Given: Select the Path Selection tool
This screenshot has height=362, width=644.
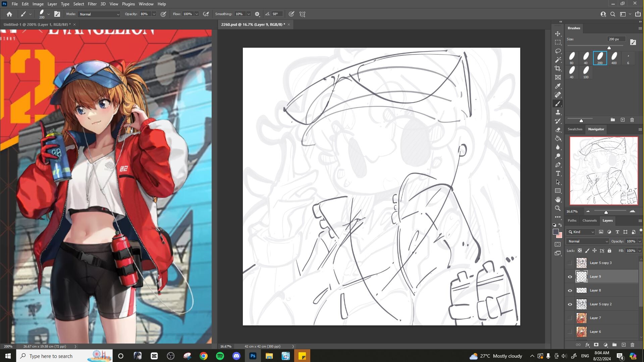Looking at the screenshot, I should [x=558, y=182].
